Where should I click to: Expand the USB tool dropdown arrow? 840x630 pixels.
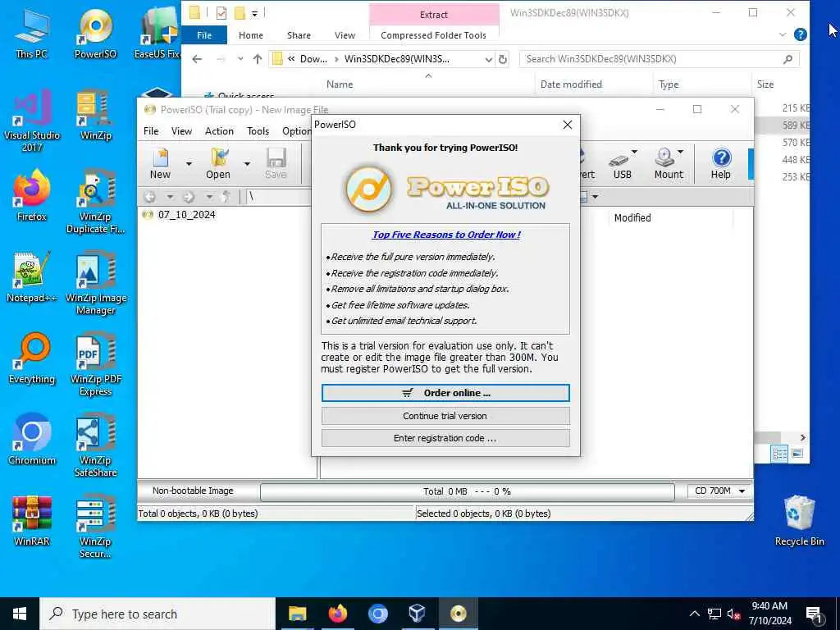pos(634,152)
